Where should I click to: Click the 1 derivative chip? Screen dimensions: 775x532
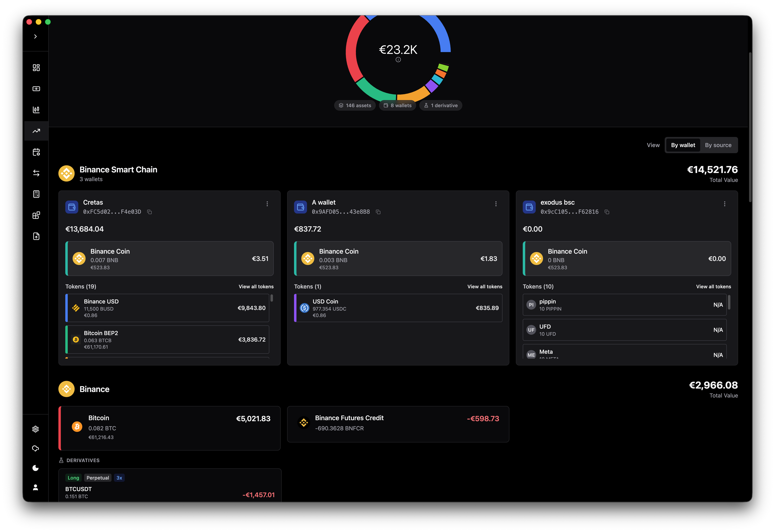pos(440,105)
